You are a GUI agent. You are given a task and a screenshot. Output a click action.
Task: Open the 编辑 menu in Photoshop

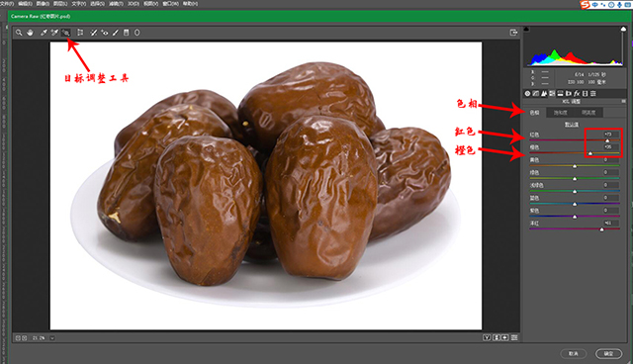tap(25, 4)
